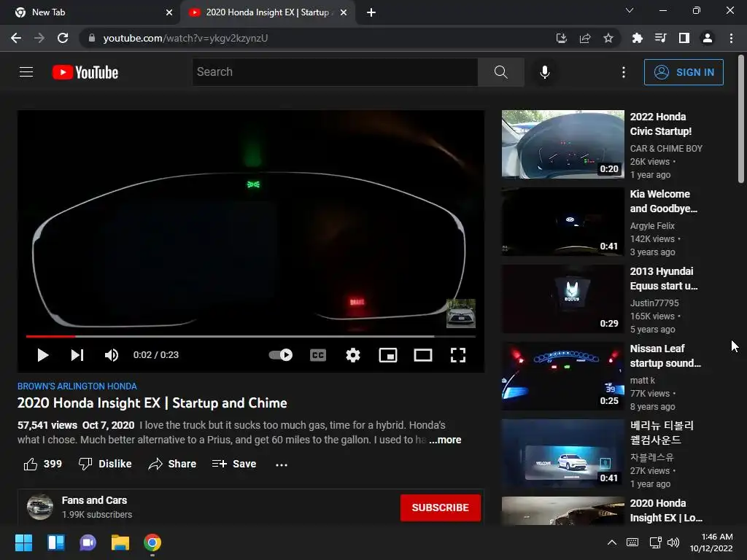The height and width of the screenshot is (560, 747).
Task: Open a new browser tab
Action: click(371, 13)
